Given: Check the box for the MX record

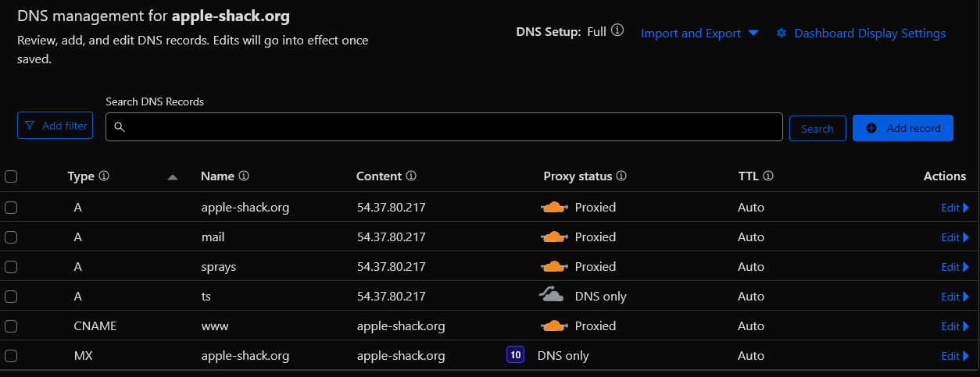Looking at the screenshot, I should [x=11, y=356].
